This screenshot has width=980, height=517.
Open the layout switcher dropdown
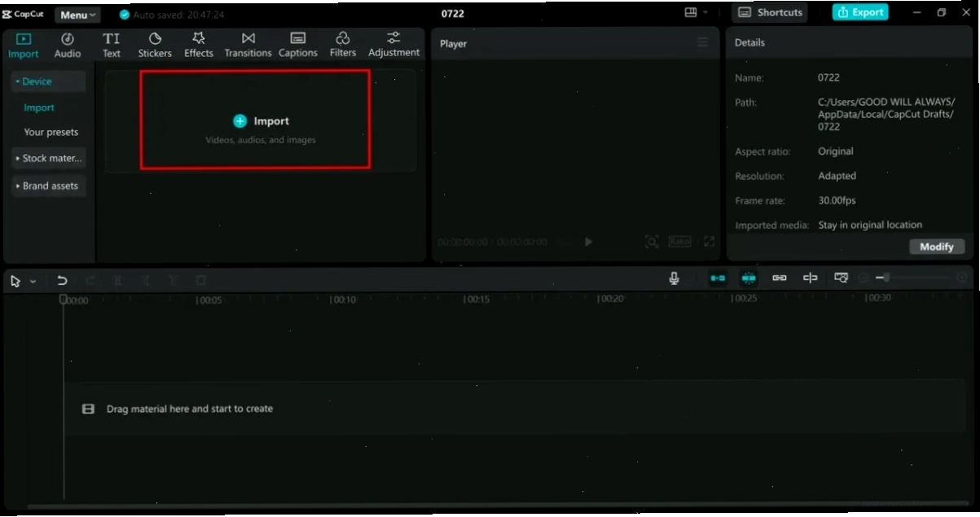697,13
